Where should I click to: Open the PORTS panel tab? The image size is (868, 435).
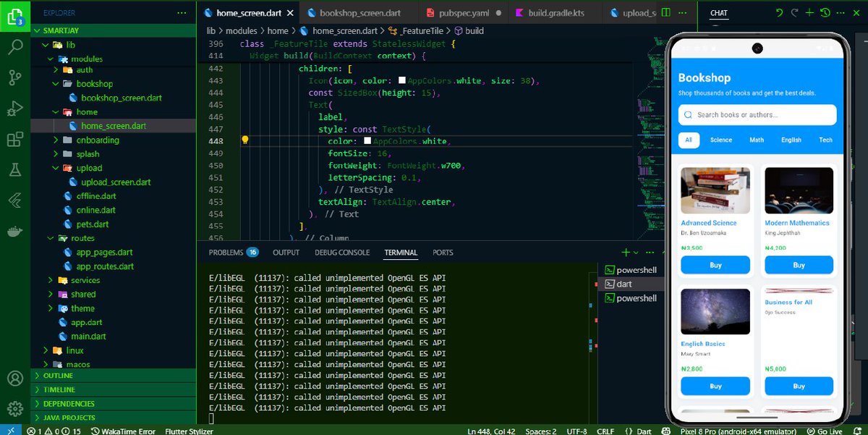[x=443, y=253]
